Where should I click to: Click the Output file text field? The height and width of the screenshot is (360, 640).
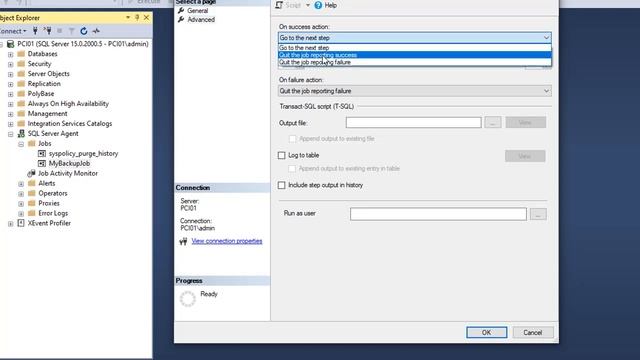click(413, 122)
